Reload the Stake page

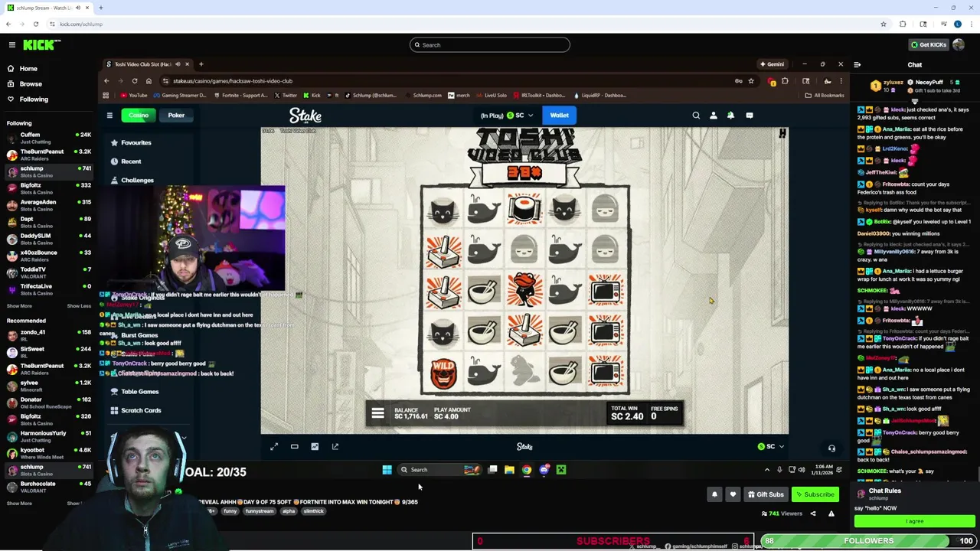click(135, 81)
